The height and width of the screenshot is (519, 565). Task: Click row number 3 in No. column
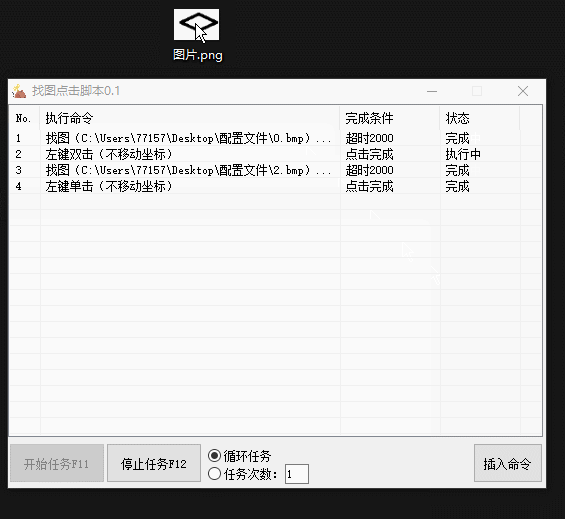pyautogui.click(x=18, y=170)
